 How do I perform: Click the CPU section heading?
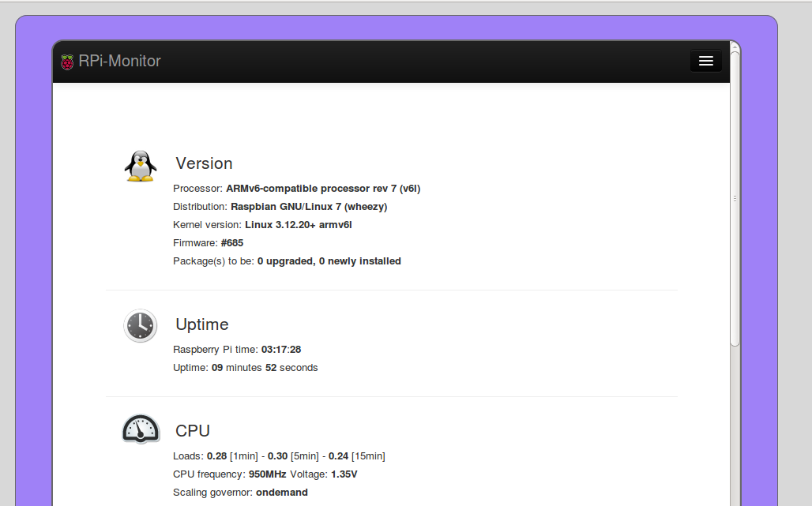193,431
